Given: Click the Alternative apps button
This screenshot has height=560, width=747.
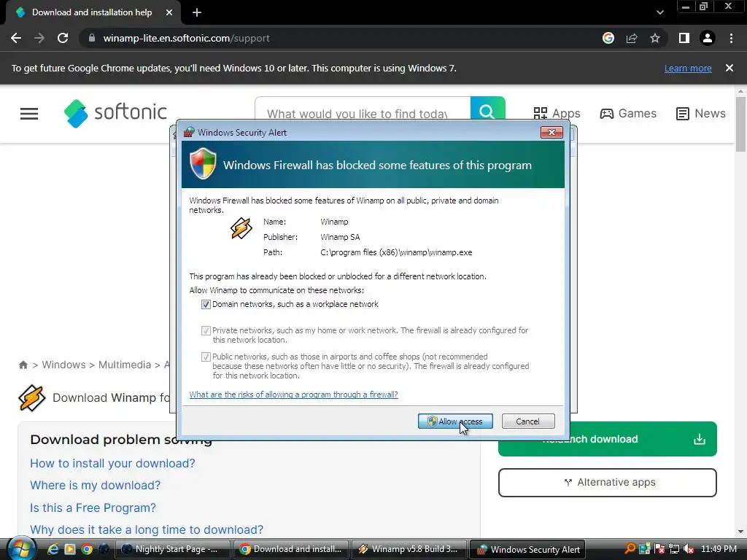Looking at the screenshot, I should [x=608, y=483].
